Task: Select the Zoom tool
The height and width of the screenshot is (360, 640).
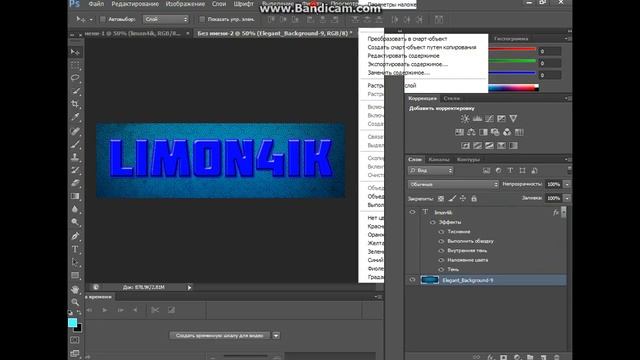Action: pyautogui.click(x=75, y=302)
